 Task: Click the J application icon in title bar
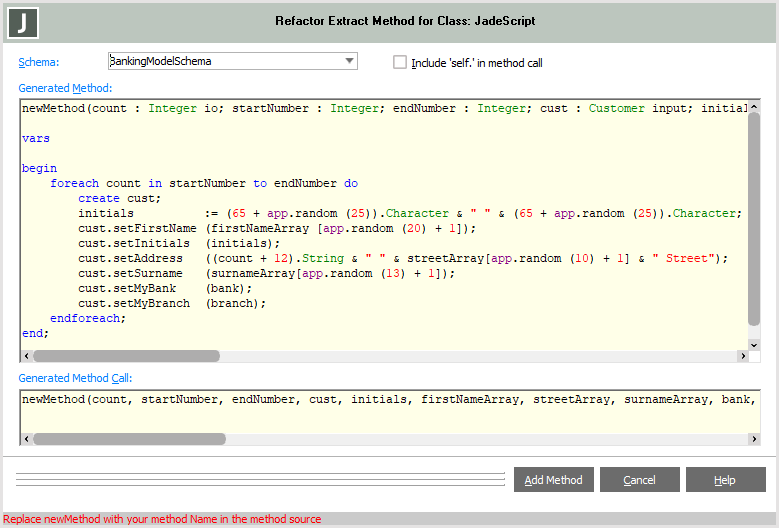(x=20, y=21)
